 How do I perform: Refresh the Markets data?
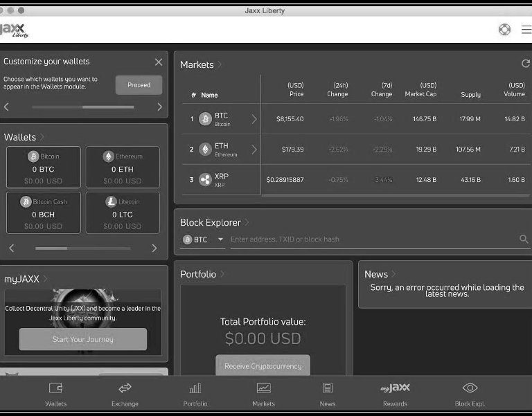pos(526,64)
